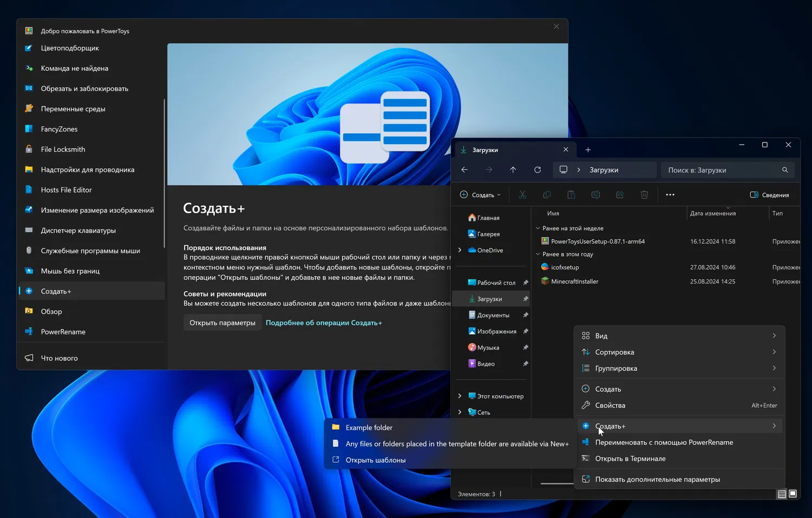Image resolution: width=812 pixels, height=518 pixels.
Task: Choose Свойства in the context menu
Action: 680,405
